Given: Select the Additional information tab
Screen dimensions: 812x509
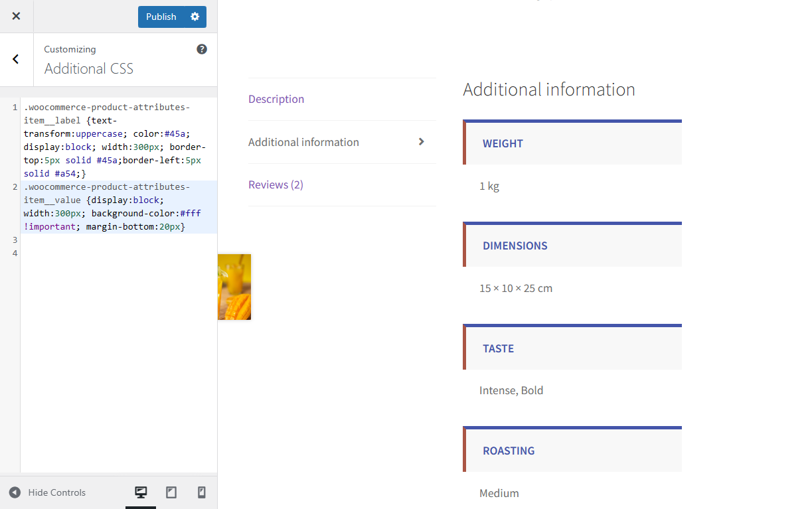Looking at the screenshot, I should pos(303,142).
